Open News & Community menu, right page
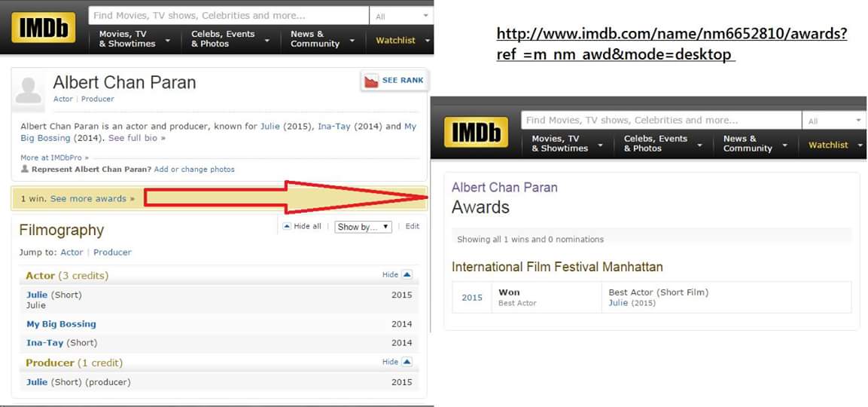This screenshot has height=407, width=868. [x=756, y=144]
